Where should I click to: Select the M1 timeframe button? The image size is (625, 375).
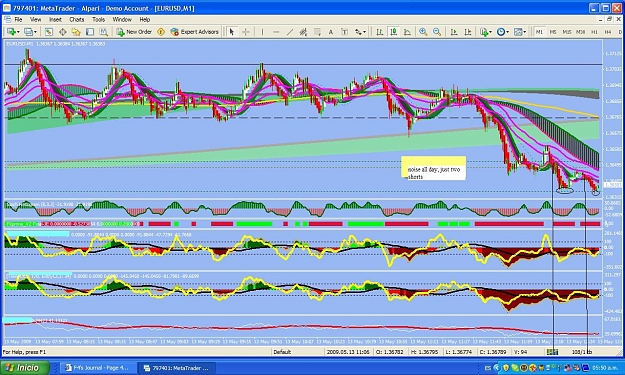click(539, 32)
